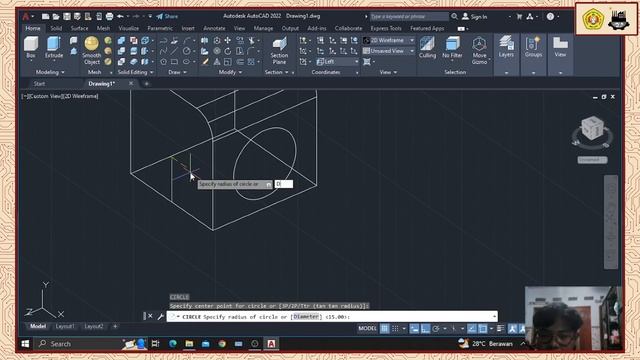The height and width of the screenshot is (360, 640).
Task: Open the Unsaved View dropdown
Action: pos(389,51)
